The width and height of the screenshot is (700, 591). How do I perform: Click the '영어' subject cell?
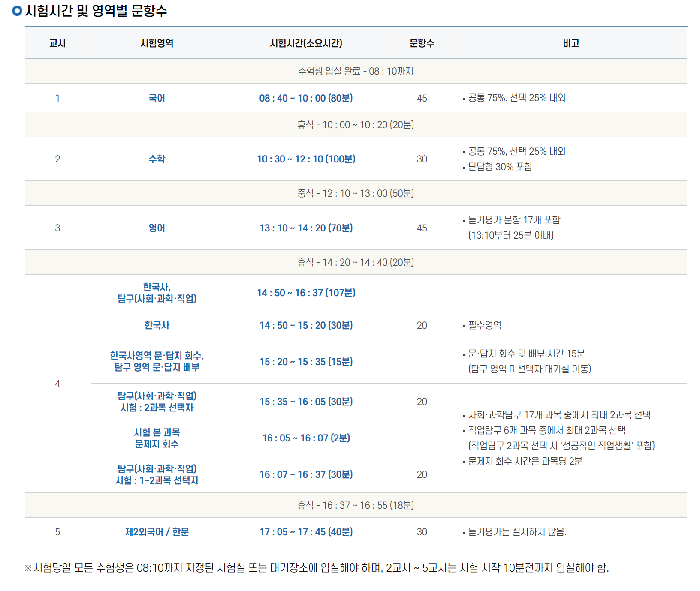click(157, 228)
